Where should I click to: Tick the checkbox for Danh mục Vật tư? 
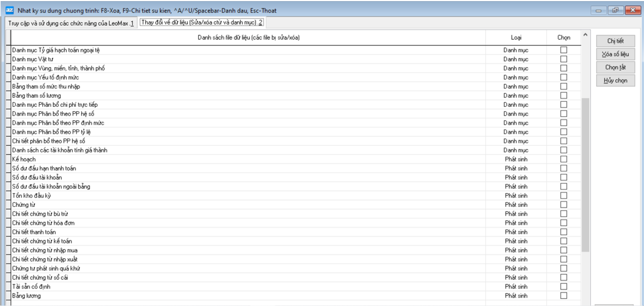point(563,59)
